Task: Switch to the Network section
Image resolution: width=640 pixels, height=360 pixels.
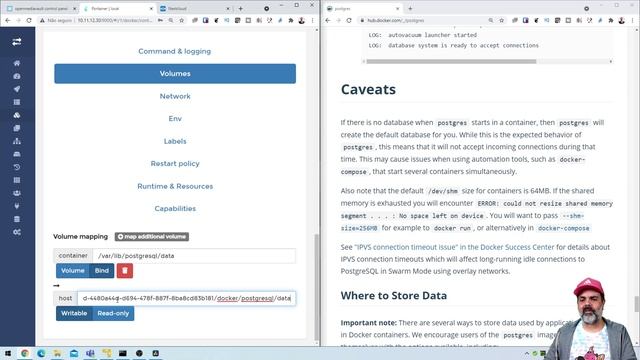Action: click(175, 96)
